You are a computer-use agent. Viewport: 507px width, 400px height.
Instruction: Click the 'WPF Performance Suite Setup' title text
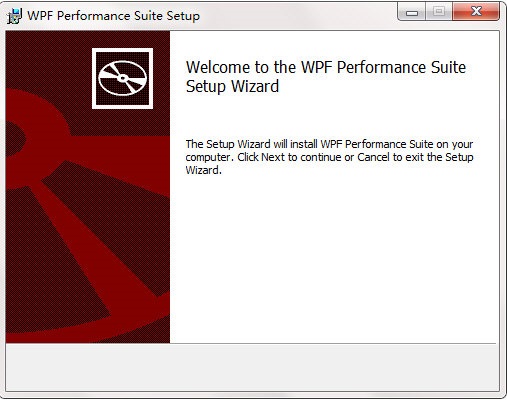point(113,16)
